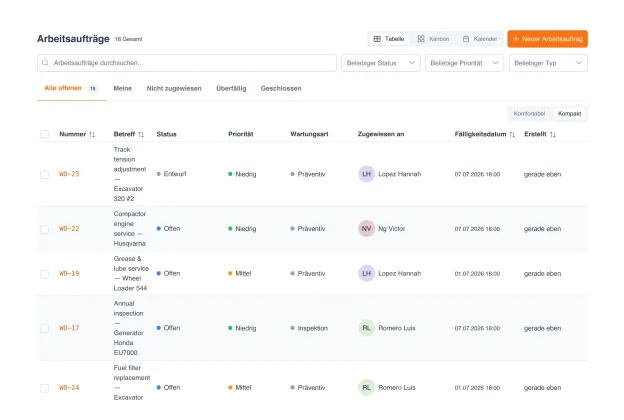Open work order WO-23 link
Image resolution: width=624 pixels, height=420 pixels.
pos(69,174)
